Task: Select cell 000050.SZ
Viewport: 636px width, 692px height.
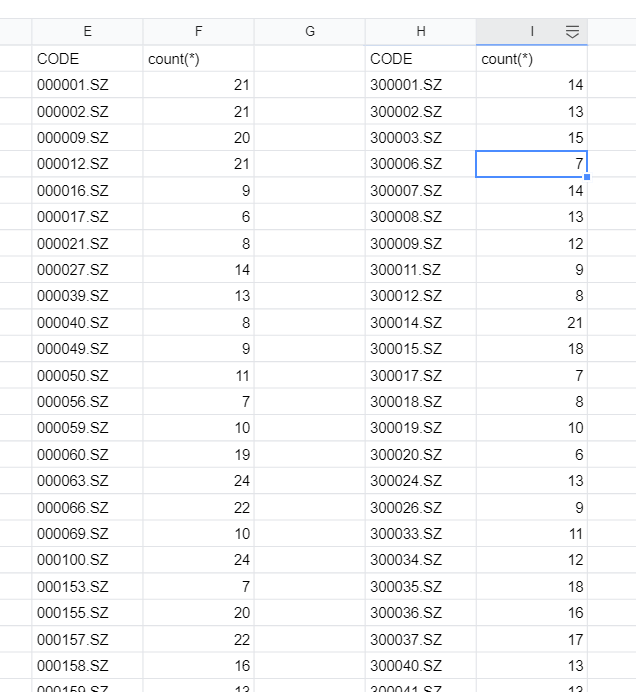Action: point(87,375)
